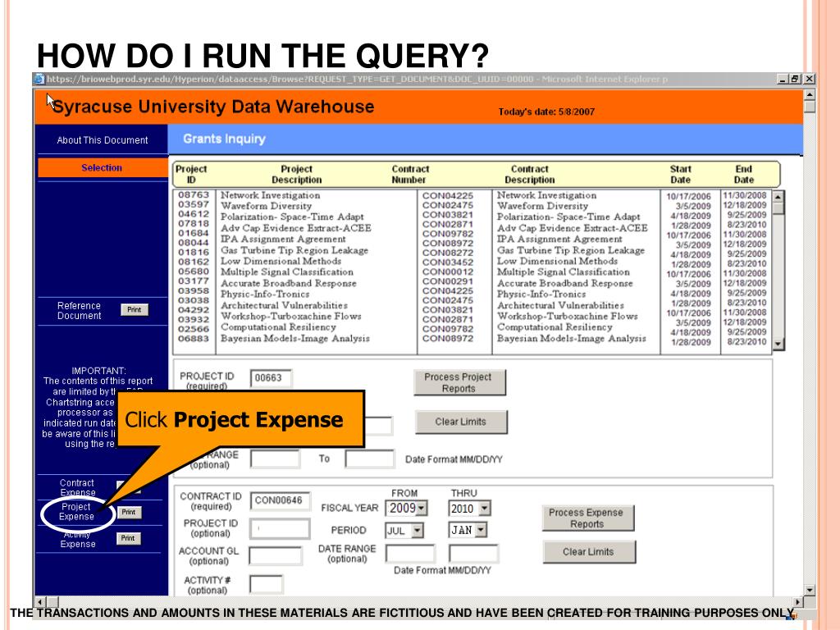Focus the ACTIVITY # optional field
This screenshot has width=840, height=630.
[267, 584]
